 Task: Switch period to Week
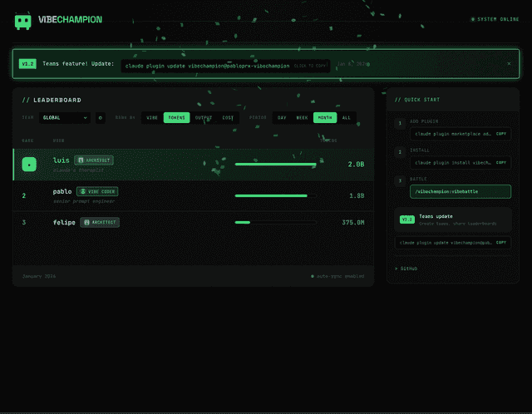pos(302,118)
